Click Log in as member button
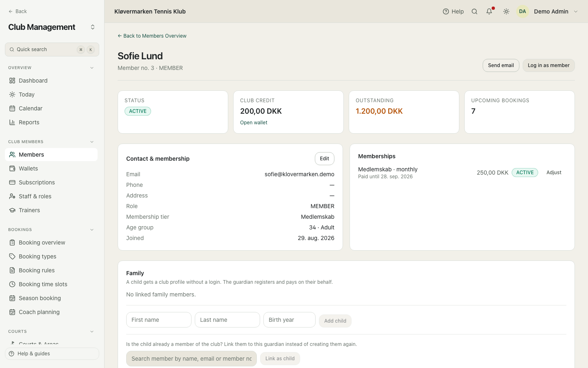This screenshot has height=368, width=588. 549,65
